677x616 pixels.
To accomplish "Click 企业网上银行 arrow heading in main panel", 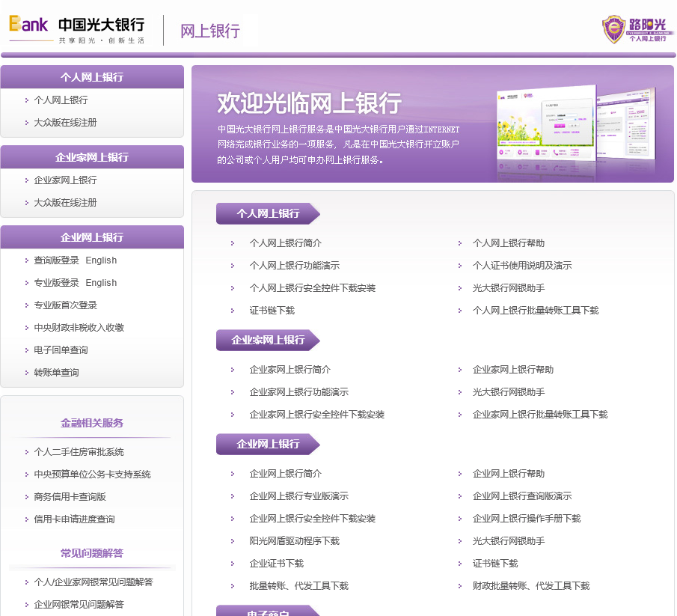I will [268, 444].
